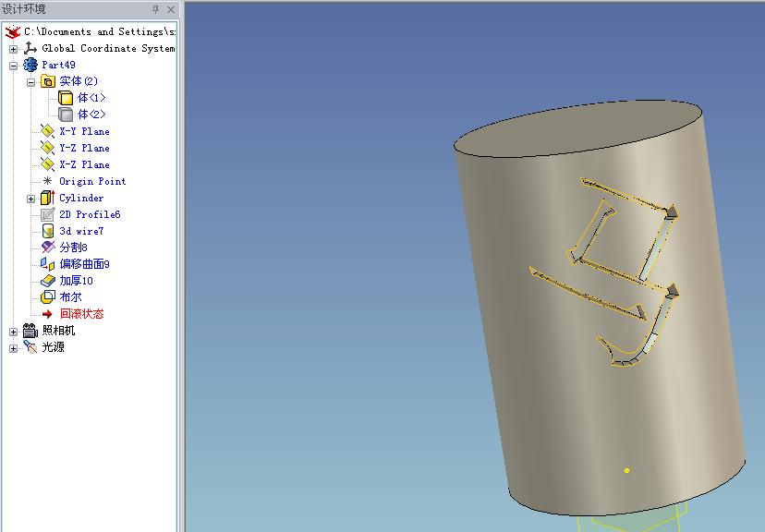Collapse the Part49 node
This screenshot has height=532, width=765.
(x=13, y=66)
